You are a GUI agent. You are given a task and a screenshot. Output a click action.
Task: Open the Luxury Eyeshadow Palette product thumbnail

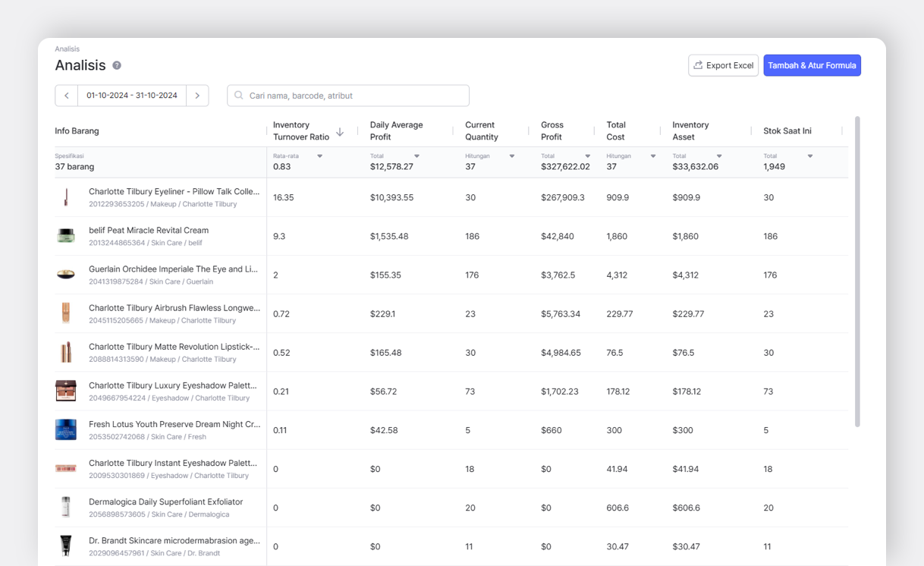[x=66, y=391]
